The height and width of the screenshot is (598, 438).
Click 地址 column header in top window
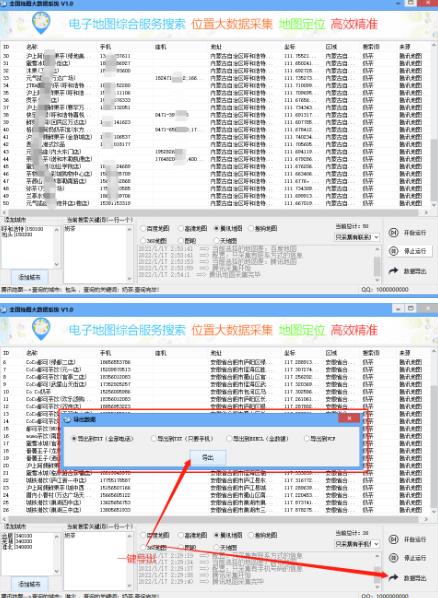coord(216,47)
